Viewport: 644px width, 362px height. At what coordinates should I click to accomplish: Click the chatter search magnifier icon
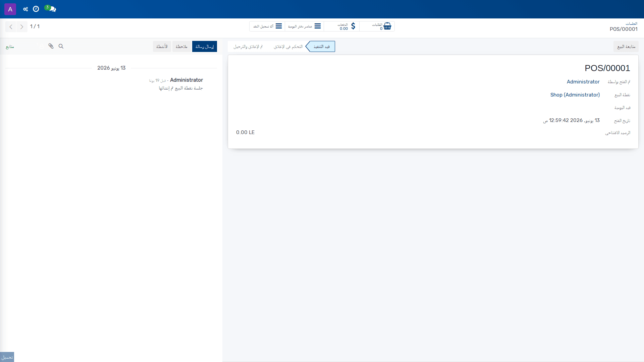[61, 46]
